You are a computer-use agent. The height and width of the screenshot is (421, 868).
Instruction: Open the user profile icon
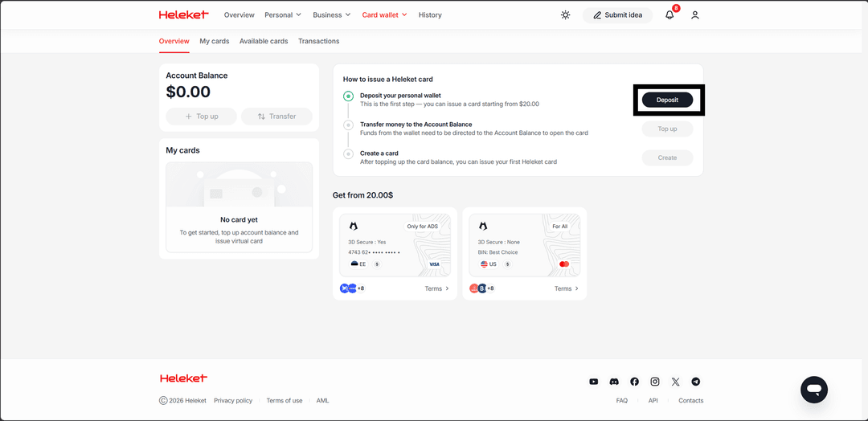point(695,15)
